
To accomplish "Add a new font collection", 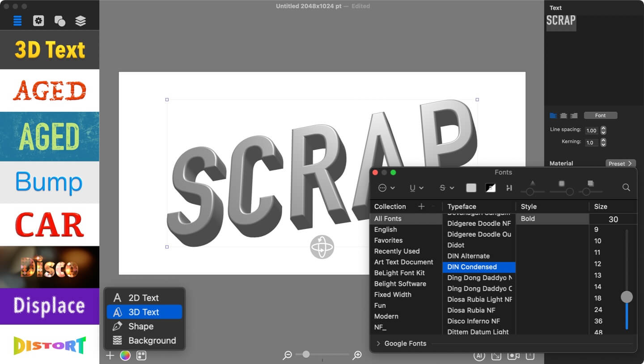I will coord(421,207).
